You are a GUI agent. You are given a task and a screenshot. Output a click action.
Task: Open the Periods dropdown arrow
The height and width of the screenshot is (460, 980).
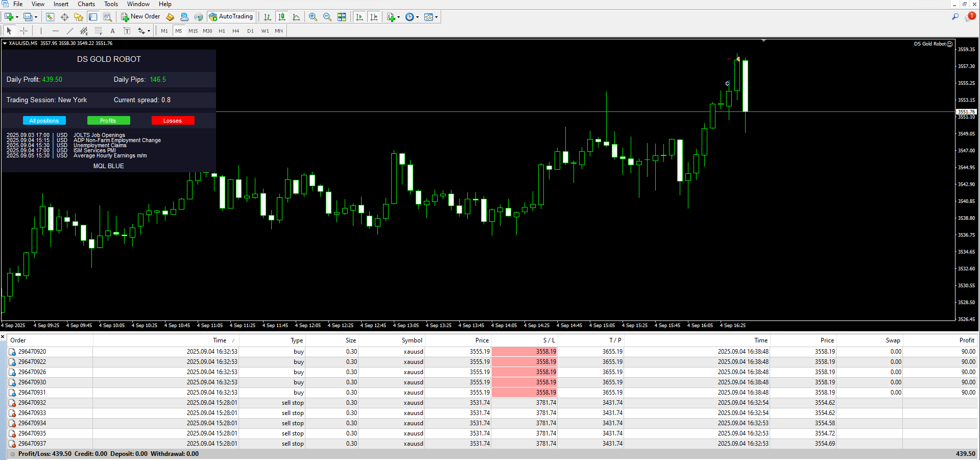(x=417, y=16)
